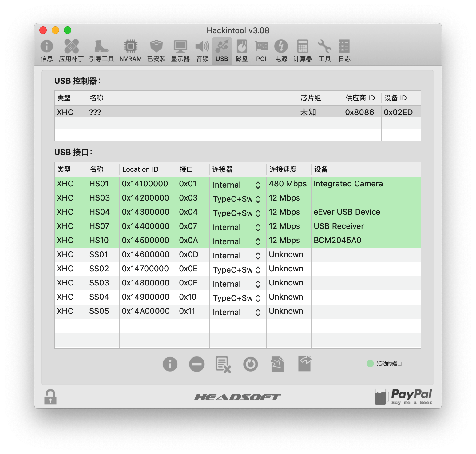
Task: Open connector dropdown for HS04 row
Action: [237, 213]
